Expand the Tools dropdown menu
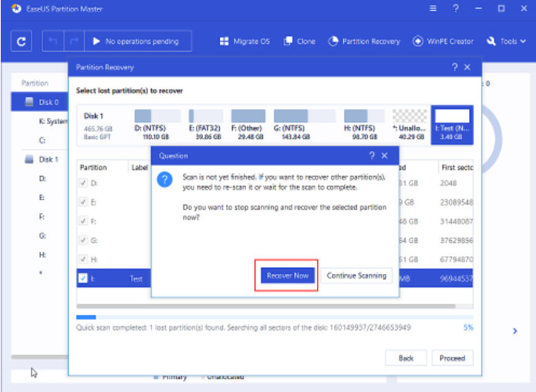The image size is (536, 392). pyautogui.click(x=506, y=42)
